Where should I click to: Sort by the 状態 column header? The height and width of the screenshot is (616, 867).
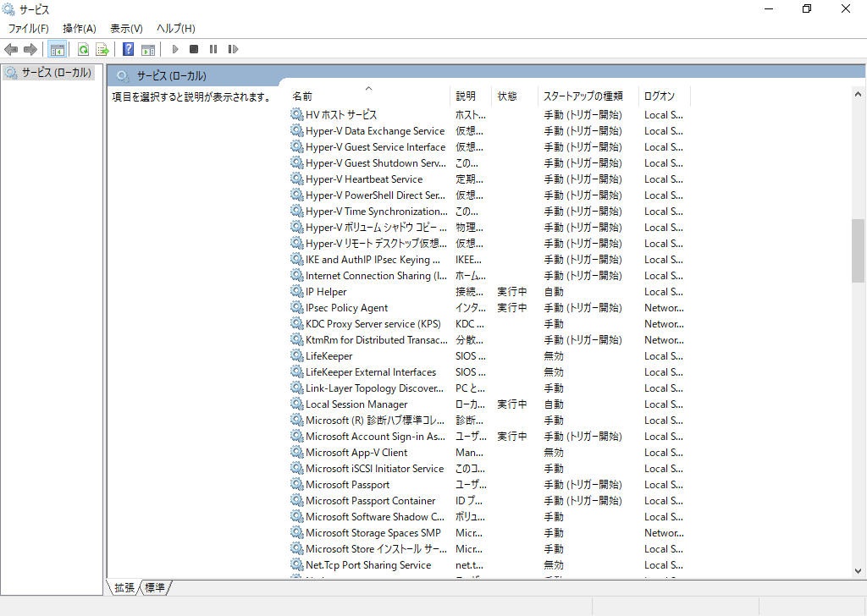point(507,96)
